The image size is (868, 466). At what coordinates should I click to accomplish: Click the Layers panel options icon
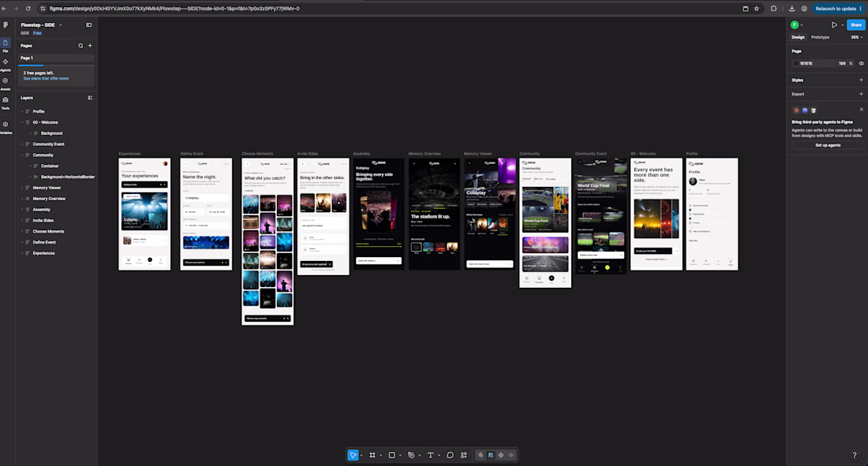(90, 98)
